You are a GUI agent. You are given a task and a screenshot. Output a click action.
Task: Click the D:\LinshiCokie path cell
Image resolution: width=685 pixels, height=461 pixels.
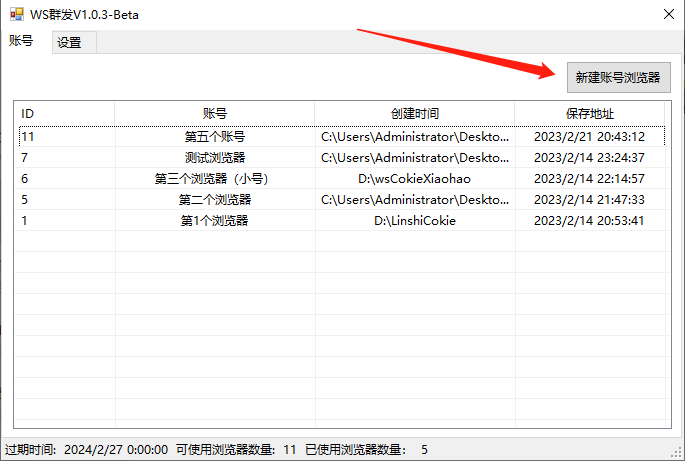click(414, 221)
